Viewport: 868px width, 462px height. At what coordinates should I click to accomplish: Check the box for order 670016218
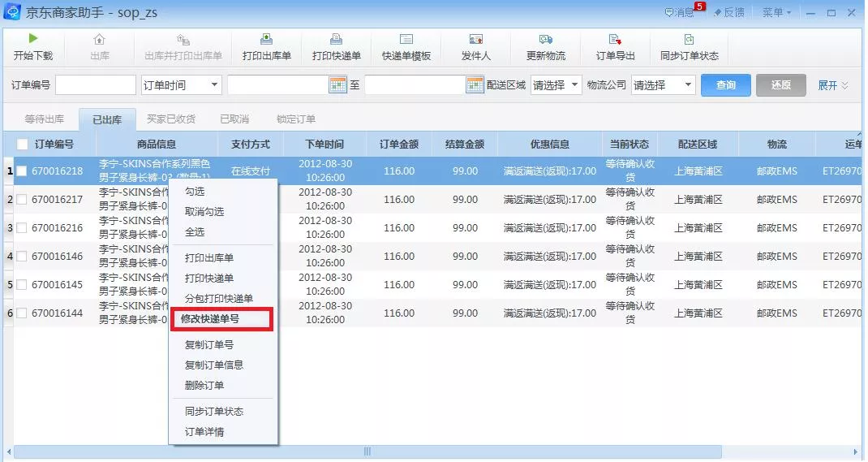coord(22,171)
